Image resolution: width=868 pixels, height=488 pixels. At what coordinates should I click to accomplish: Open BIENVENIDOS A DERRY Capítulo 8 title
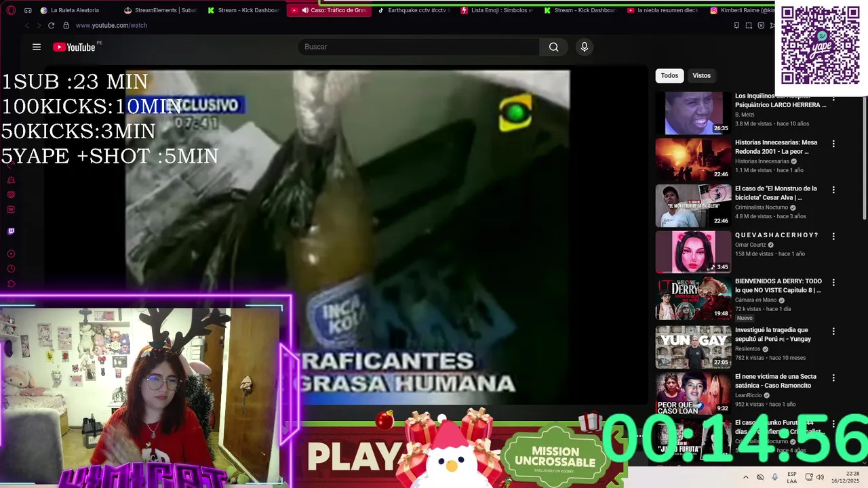pyautogui.click(x=778, y=285)
